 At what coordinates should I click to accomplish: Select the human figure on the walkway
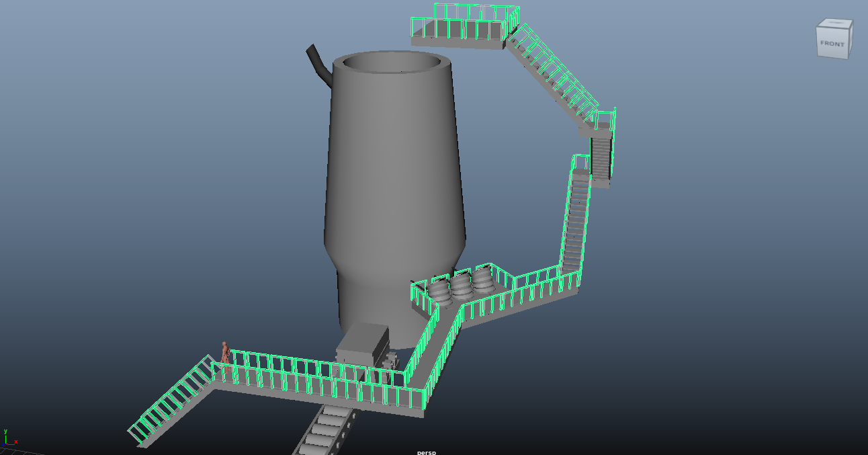coord(226,356)
